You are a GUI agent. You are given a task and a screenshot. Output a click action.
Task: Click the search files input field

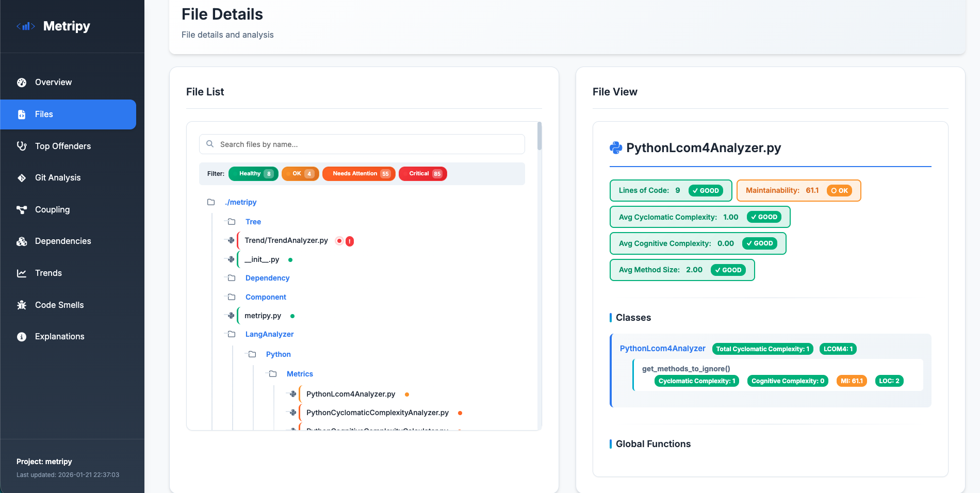pyautogui.click(x=361, y=144)
